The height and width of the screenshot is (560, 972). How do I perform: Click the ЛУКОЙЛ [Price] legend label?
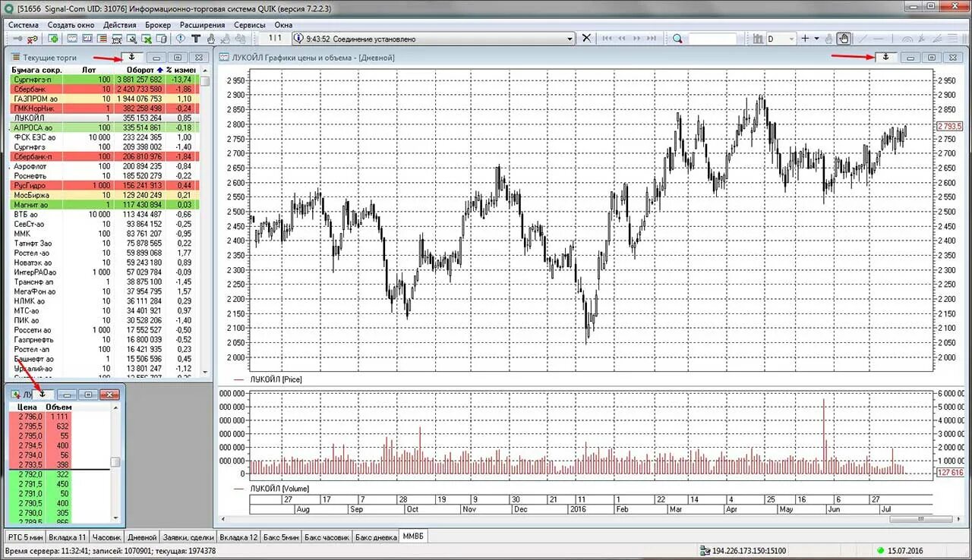coord(276,379)
